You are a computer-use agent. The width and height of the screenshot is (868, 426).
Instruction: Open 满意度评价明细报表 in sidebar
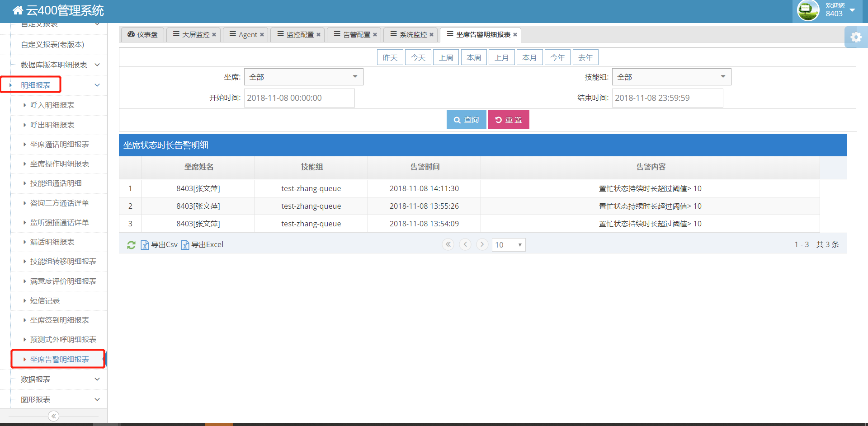point(63,281)
